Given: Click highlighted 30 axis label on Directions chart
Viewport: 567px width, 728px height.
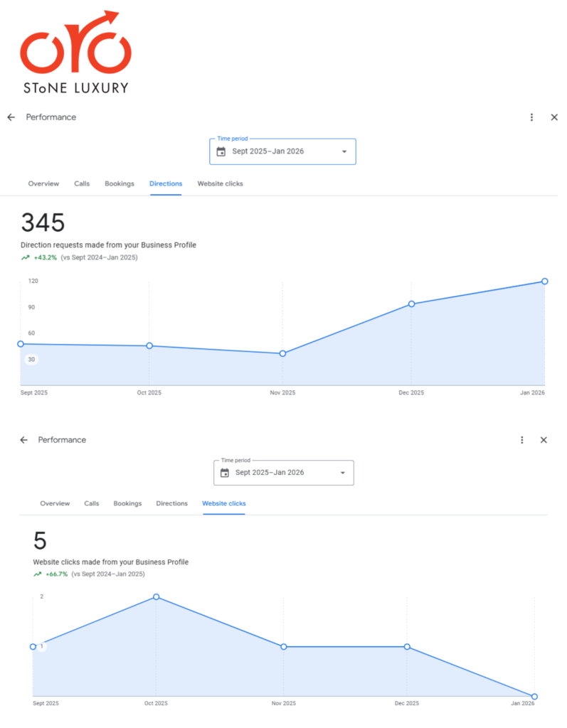Looking at the screenshot, I should [31, 359].
